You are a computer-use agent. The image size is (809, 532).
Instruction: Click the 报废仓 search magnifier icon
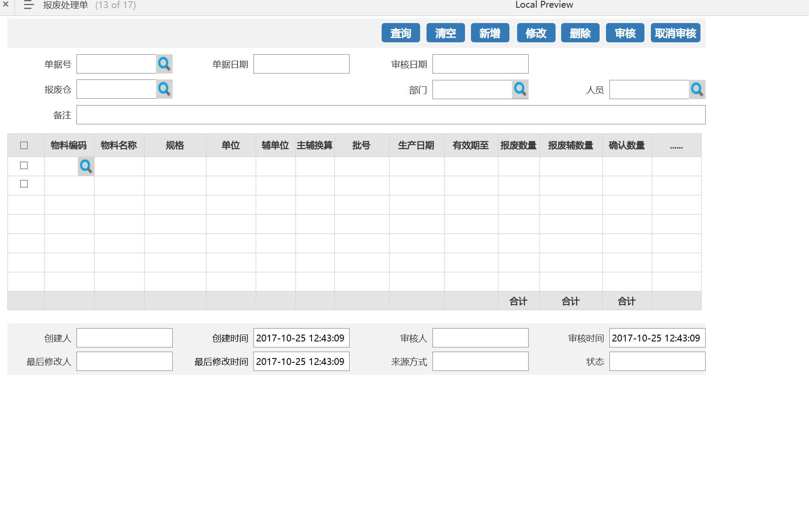coord(165,89)
